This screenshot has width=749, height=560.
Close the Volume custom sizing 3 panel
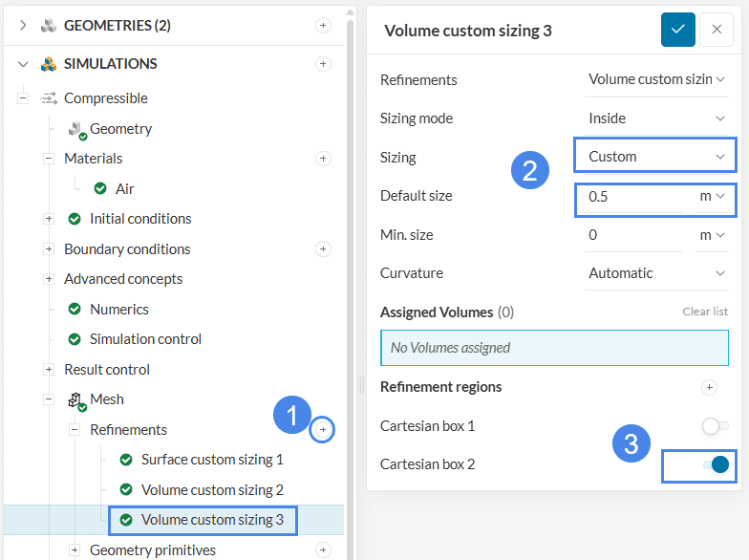pos(717,30)
